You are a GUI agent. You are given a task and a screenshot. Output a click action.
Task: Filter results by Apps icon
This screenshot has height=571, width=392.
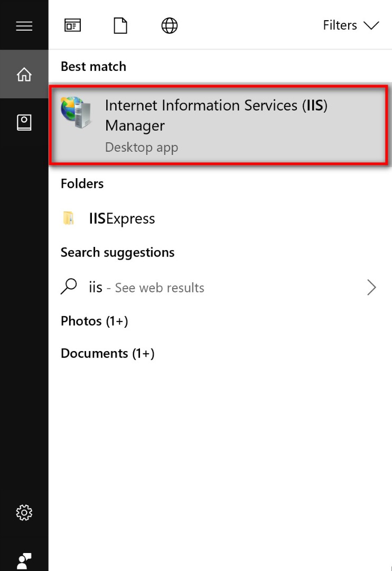[72, 25]
